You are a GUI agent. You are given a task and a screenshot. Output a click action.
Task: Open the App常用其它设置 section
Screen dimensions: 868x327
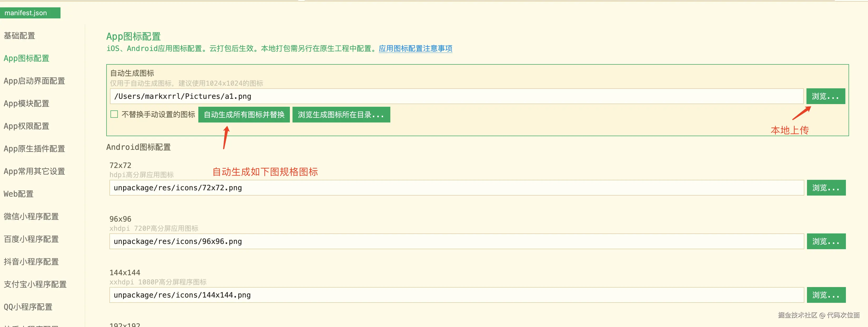34,171
